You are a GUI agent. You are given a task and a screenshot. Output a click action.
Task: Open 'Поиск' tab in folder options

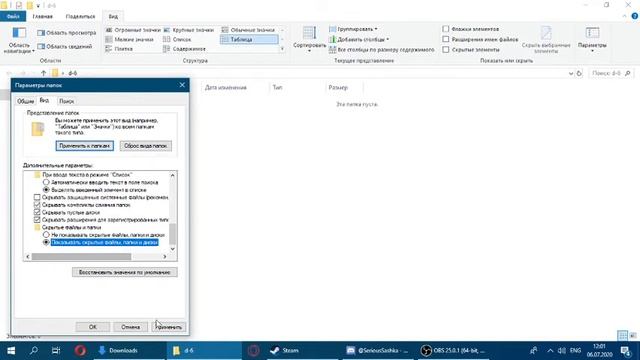pyautogui.click(x=66, y=101)
